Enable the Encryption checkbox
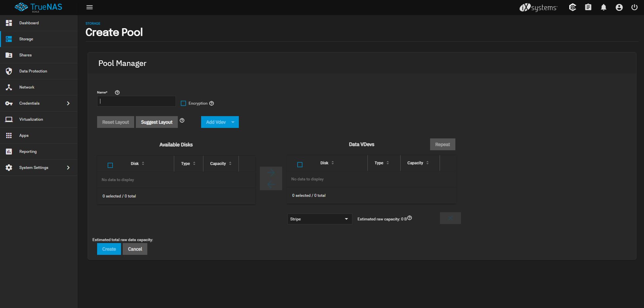The image size is (644, 308). 183,103
